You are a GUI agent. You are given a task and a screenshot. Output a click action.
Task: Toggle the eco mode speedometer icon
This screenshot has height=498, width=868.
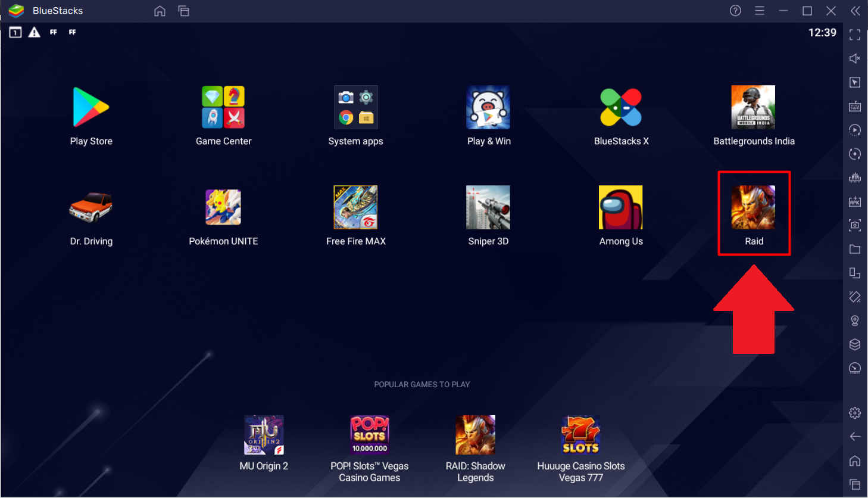pyautogui.click(x=855, y=368)
